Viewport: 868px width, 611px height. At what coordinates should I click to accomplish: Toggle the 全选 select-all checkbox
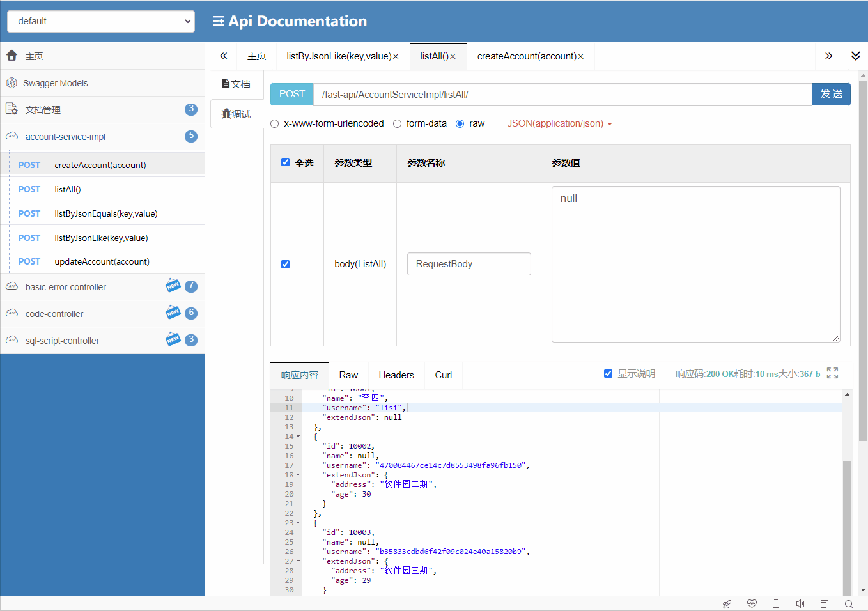tap(286, 162)
